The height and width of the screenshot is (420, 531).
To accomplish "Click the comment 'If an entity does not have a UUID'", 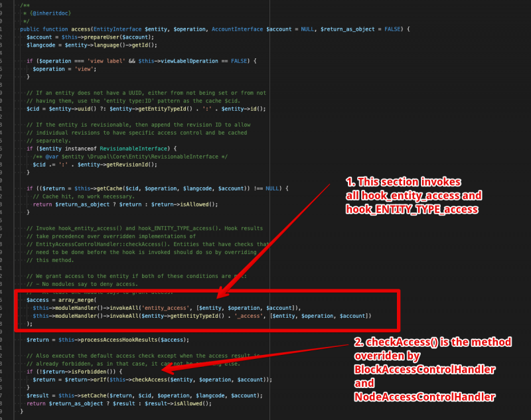I will click(x=146, y=93).
